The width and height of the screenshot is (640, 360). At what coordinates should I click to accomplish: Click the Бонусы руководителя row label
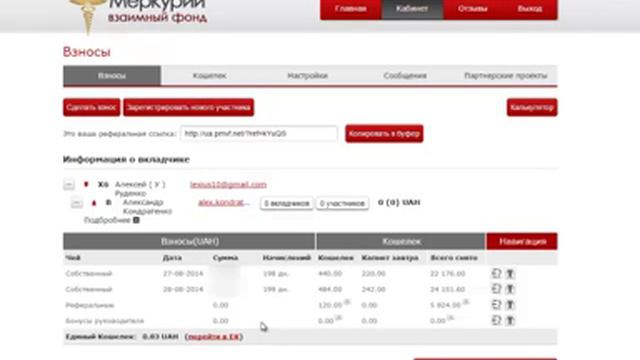(104, 321)
